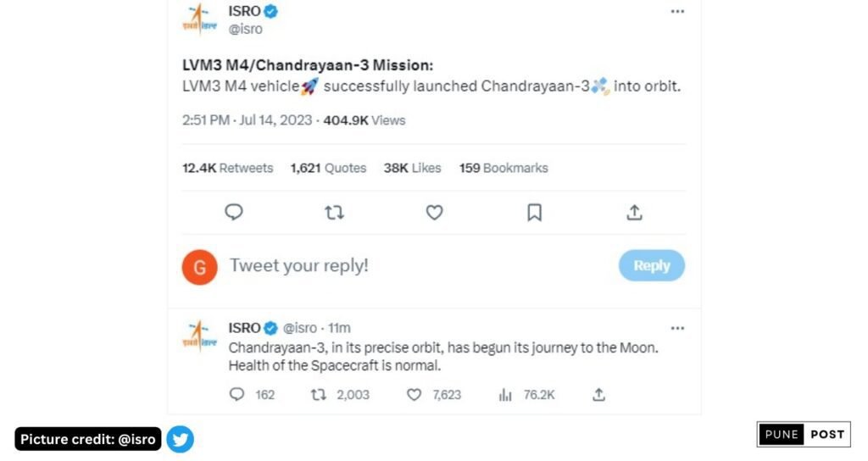
Task: Open the 12.4K Retweets list
Action: click(x=227, y=168)
